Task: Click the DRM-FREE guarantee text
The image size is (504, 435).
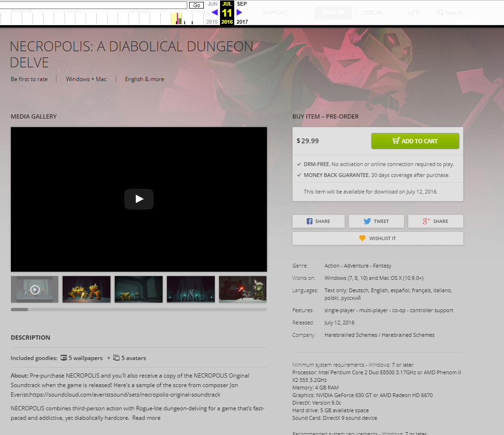Action: (x=317, y=164)
